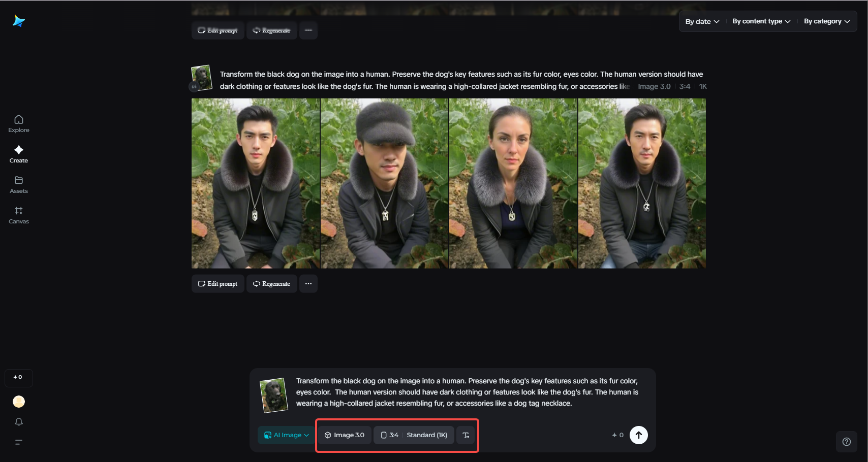This screenshot has width=868, height=462.
Task: Open the AI Image mode dropdown
Action: [287, 435]
